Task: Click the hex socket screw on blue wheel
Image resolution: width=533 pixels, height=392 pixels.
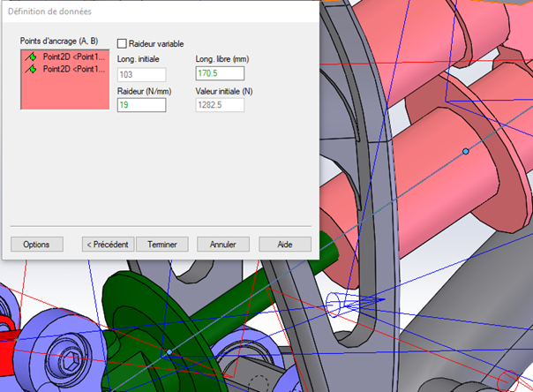Action: (x=72, y=362)
